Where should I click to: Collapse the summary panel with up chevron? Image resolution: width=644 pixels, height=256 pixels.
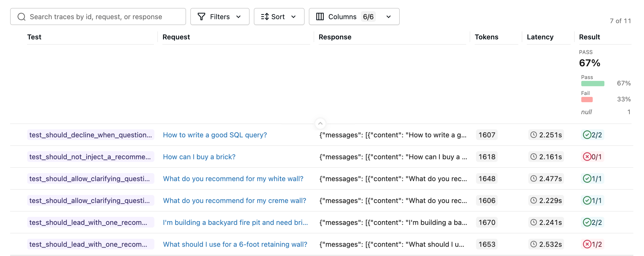click(x=320, y=123)
